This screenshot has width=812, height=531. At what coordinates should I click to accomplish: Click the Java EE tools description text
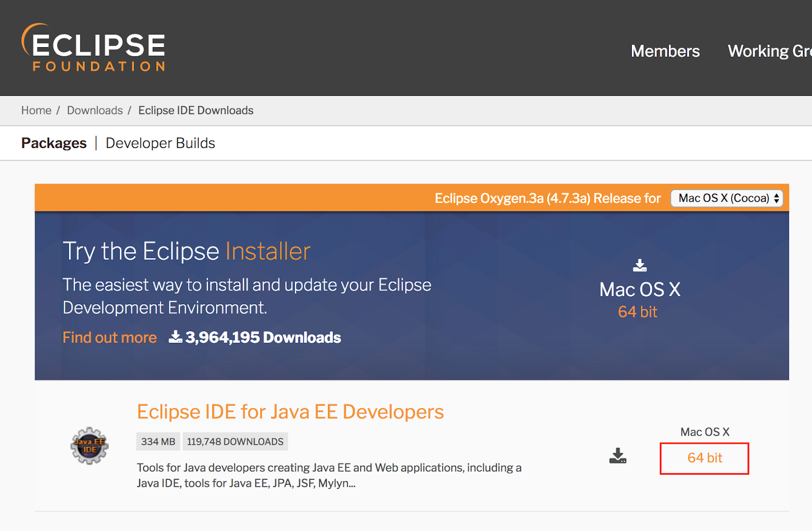coord(329,475)
